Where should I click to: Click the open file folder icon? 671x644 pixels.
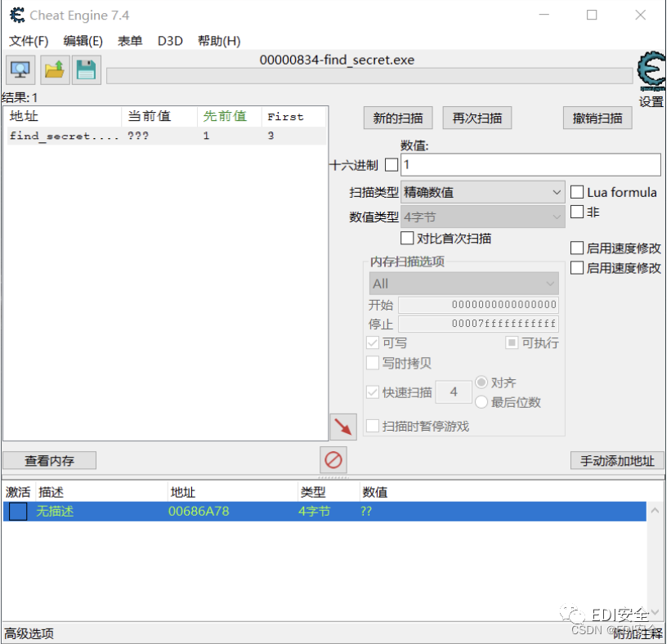pyautogui.click(x=54, y=69)
